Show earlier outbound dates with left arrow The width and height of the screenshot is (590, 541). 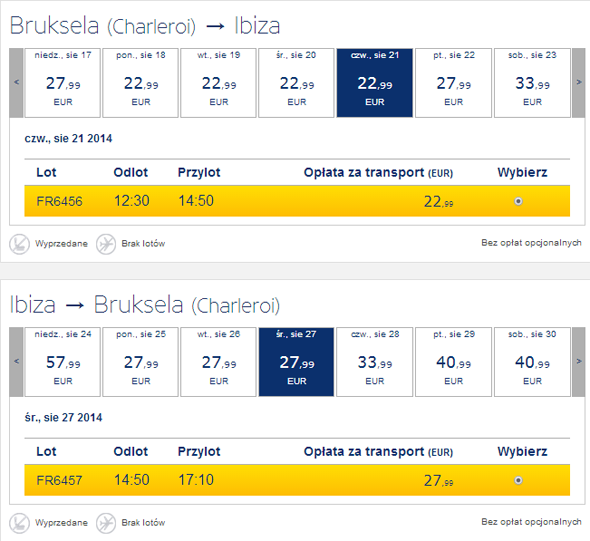click(x=16, y=83)
